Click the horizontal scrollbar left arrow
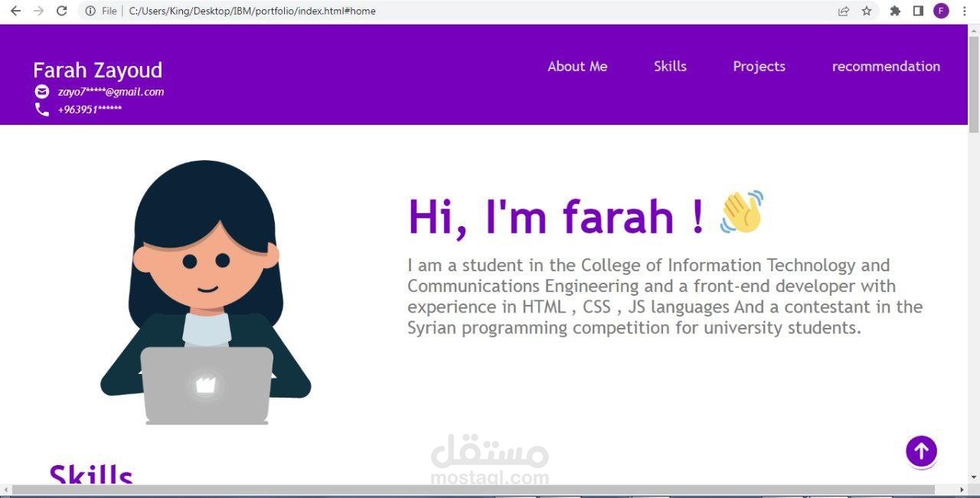980x498 pixels. [5, 490]
